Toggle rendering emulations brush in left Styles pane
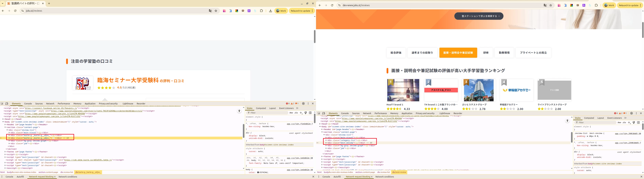644x179 pixels. 305,113
